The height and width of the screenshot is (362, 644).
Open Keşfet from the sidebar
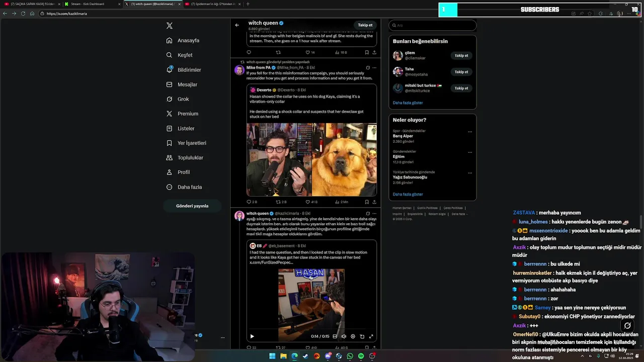pyautogui.click(x=180, y=55)
